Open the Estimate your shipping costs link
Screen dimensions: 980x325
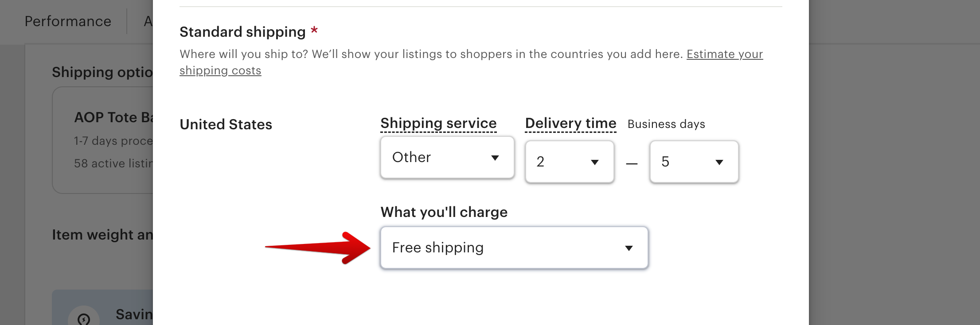click(725, 54)
